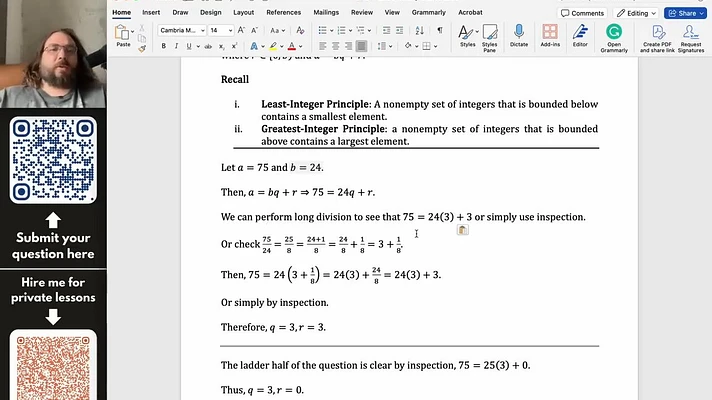Click the Borders grid icon
712x400 pixels.
coord(426,46)
